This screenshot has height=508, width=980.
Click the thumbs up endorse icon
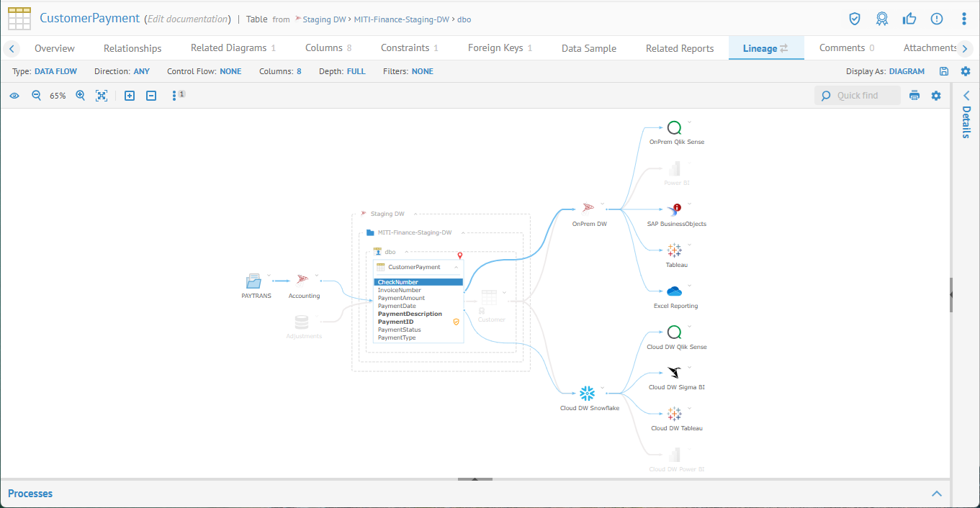[909, 19]
